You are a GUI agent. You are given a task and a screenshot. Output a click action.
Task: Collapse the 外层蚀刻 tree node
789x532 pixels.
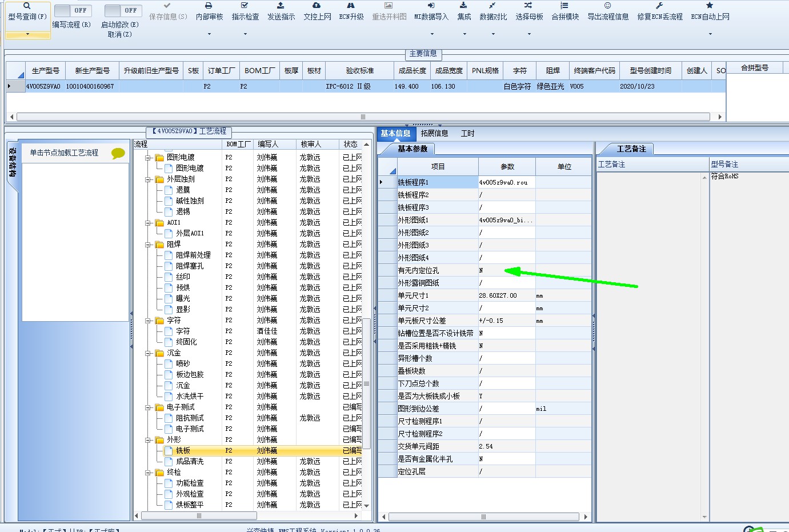148,179
